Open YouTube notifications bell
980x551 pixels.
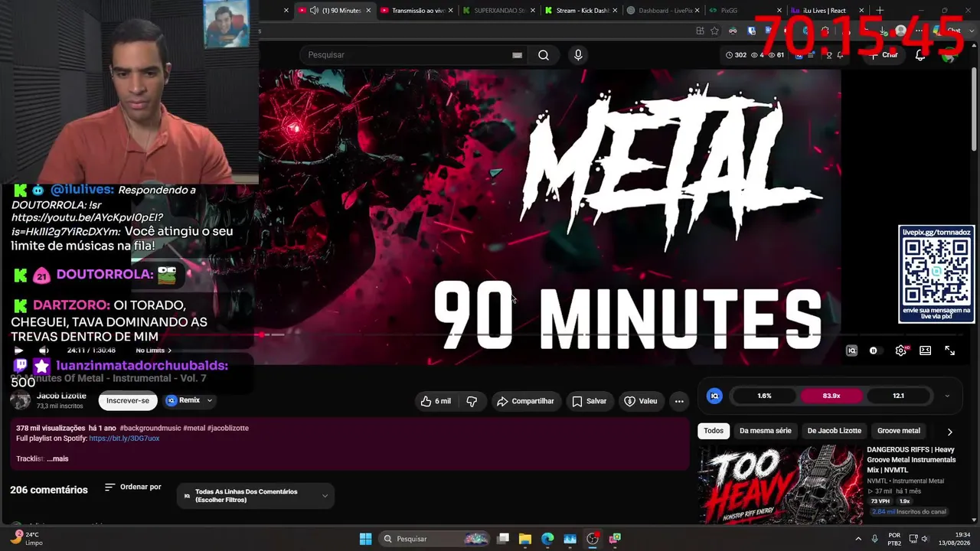pyautogui.click(x=920, y=55)
